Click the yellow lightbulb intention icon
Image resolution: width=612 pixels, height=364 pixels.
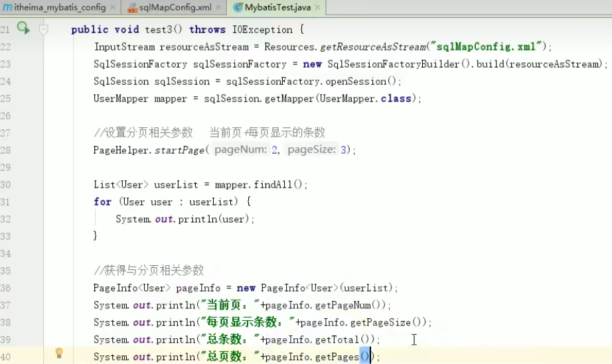click(x=59, y=353)
